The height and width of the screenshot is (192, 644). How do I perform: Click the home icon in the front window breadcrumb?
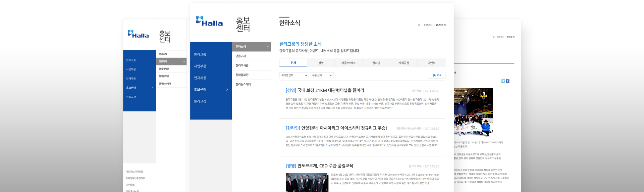(x=419, y=25)
